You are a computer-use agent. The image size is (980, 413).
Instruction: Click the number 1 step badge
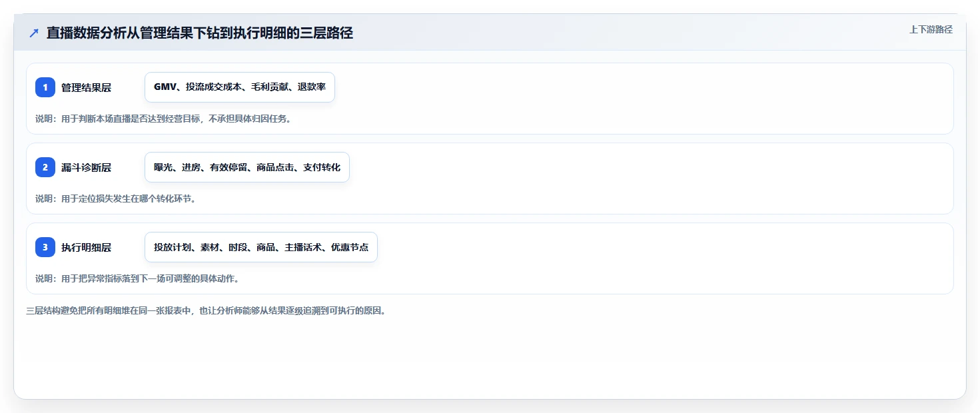point(45,87)
